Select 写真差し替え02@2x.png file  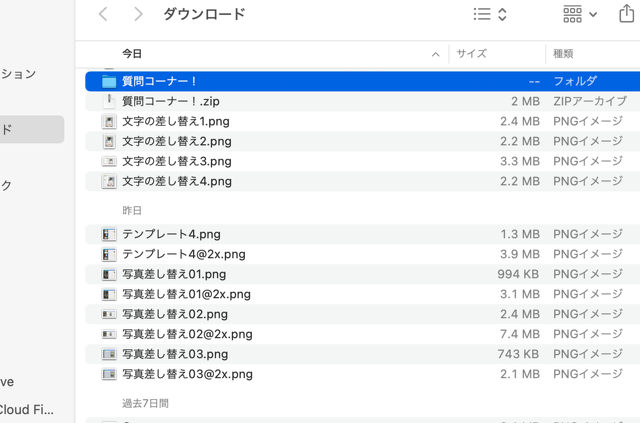pyautogui.click(x=188, y=334)
